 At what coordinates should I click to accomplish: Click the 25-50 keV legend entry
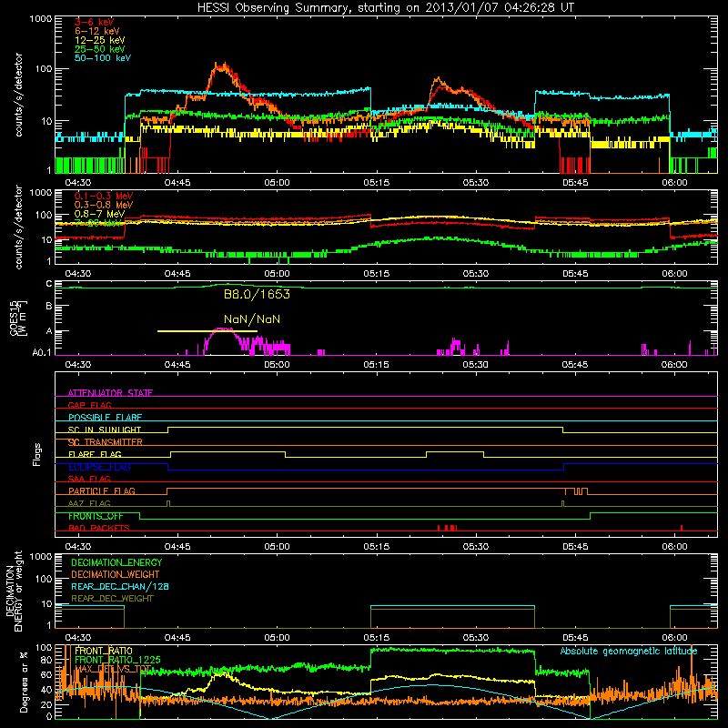click(99, 49)
